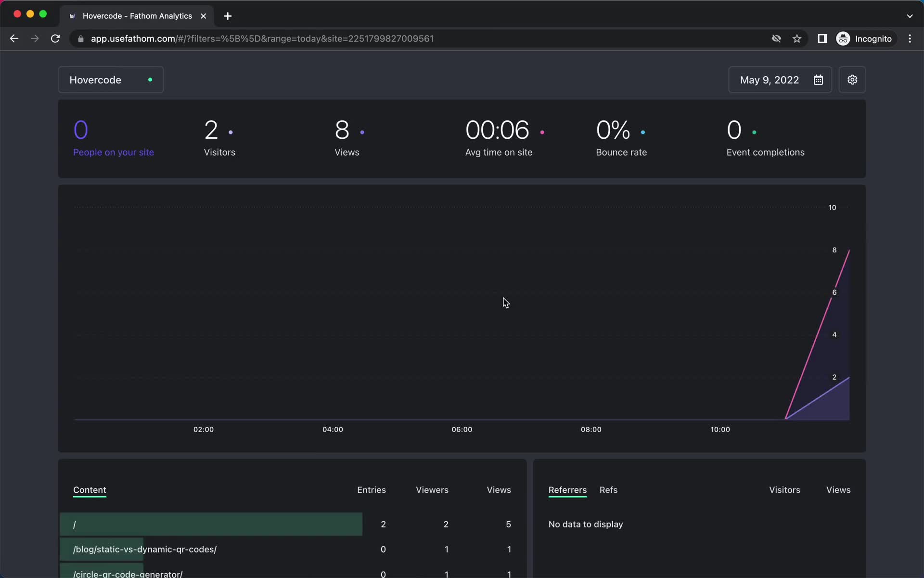
Task: Click the tracking-blocked eye icon in address bar
Action: [776, 39]
